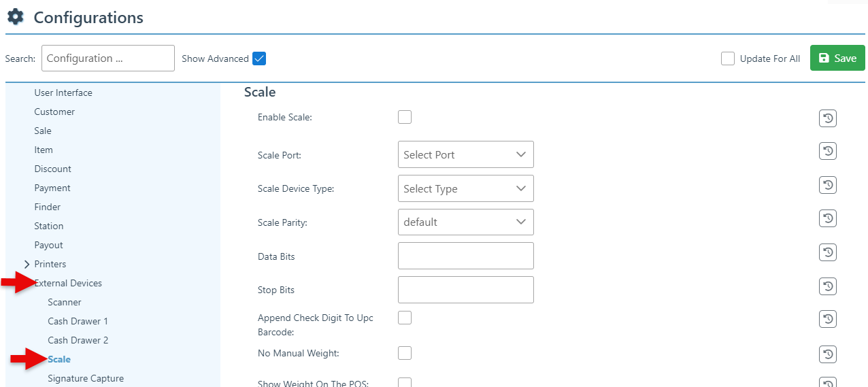868x387 pixels.
Task: Expand the Printers tree node
Action: pos(27,264)
